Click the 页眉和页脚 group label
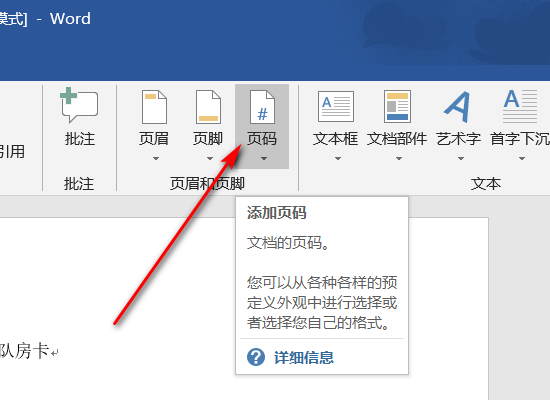This screenshot has width=550, height=400. coord(207,184)
